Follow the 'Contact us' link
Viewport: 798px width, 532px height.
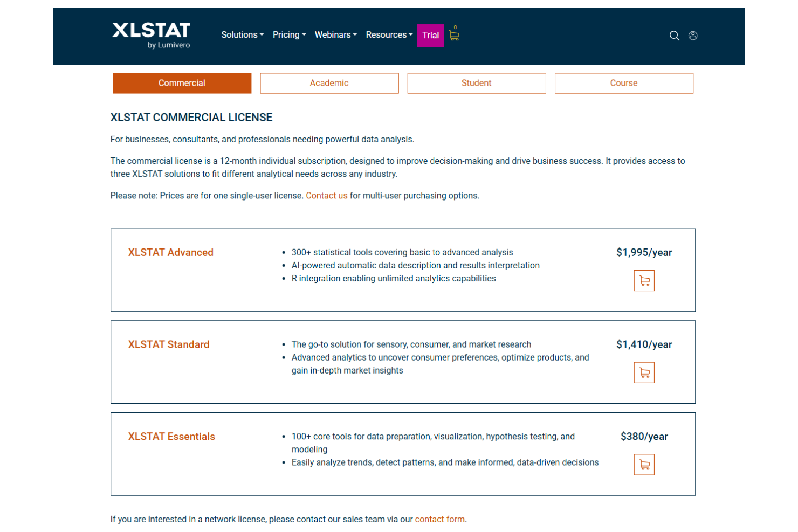pyautogui.click(x=326, y=196)
